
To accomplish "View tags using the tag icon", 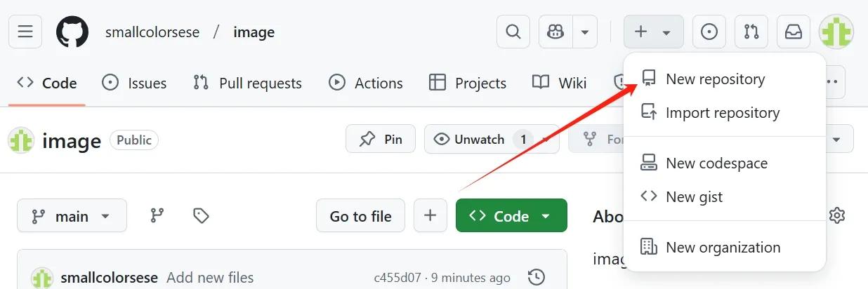I will (x=201, y=215).
